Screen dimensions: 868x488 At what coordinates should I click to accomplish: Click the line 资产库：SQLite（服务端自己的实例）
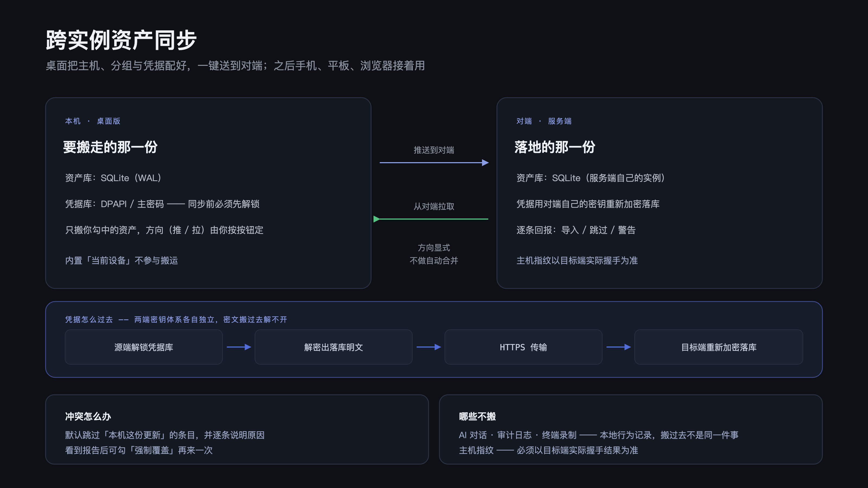point(592,178)
